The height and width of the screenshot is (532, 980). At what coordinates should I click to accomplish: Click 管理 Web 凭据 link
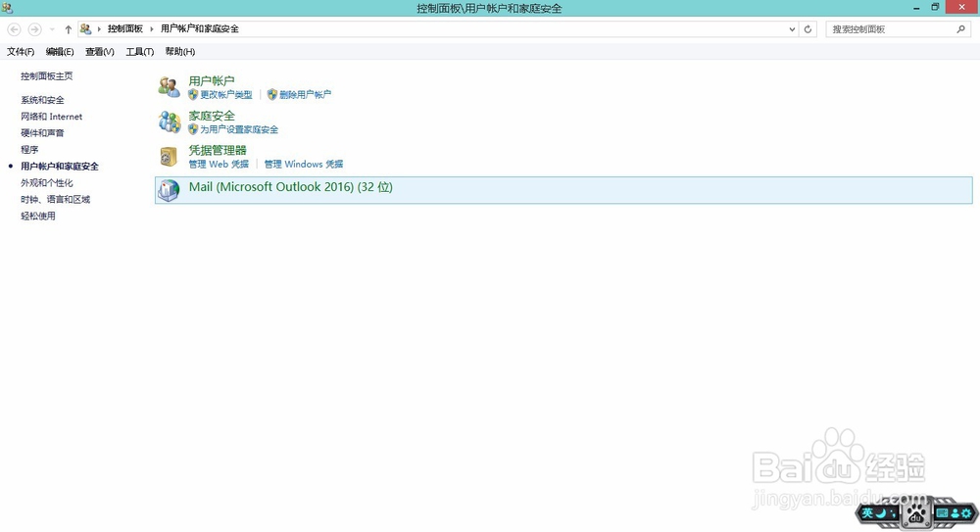[x=219, y=164]
